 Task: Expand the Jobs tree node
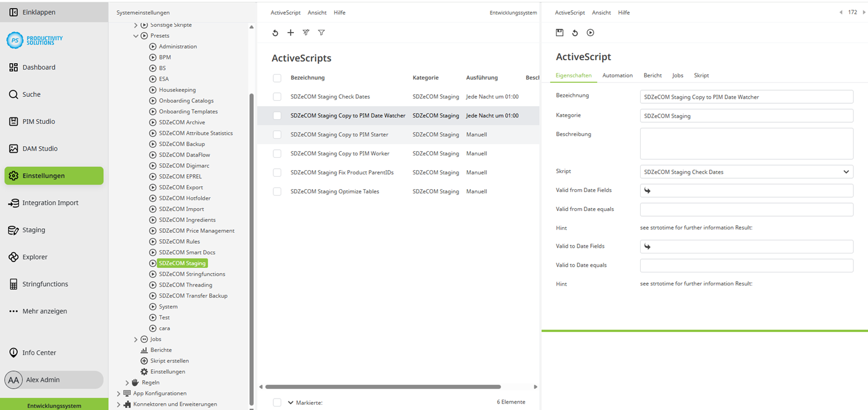click(137, 339)
